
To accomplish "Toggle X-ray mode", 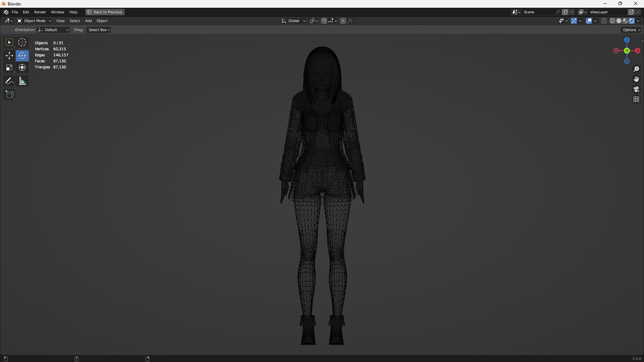I will (x=604, y=21).
